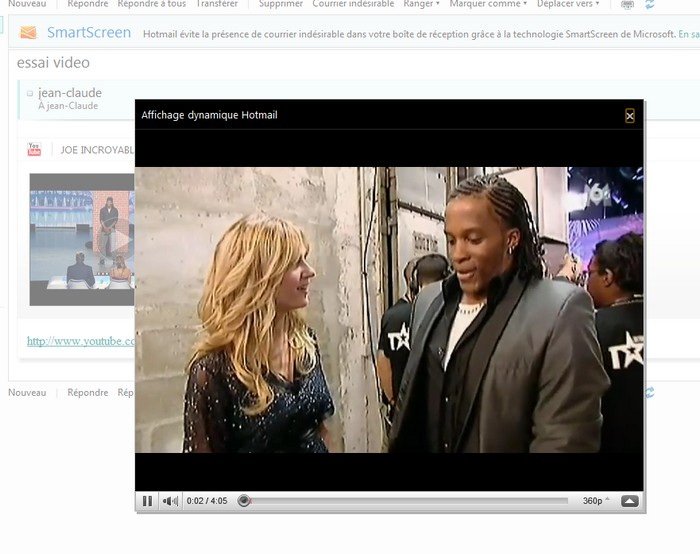
Task: Click sender name jean-claude
Action: [70, 93]
